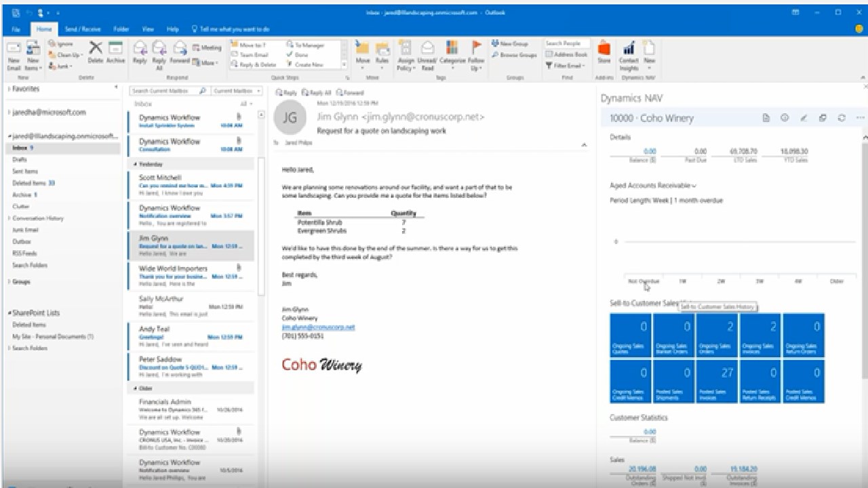This screenshot has height=488, width=868.
Task: Select the Sent Items folder
Action: click(25, 171)
